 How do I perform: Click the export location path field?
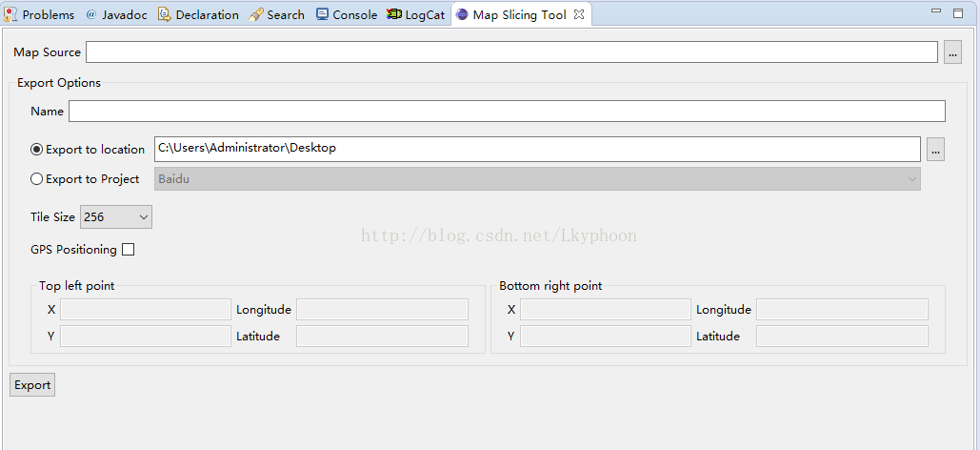[x=537, y=149]
